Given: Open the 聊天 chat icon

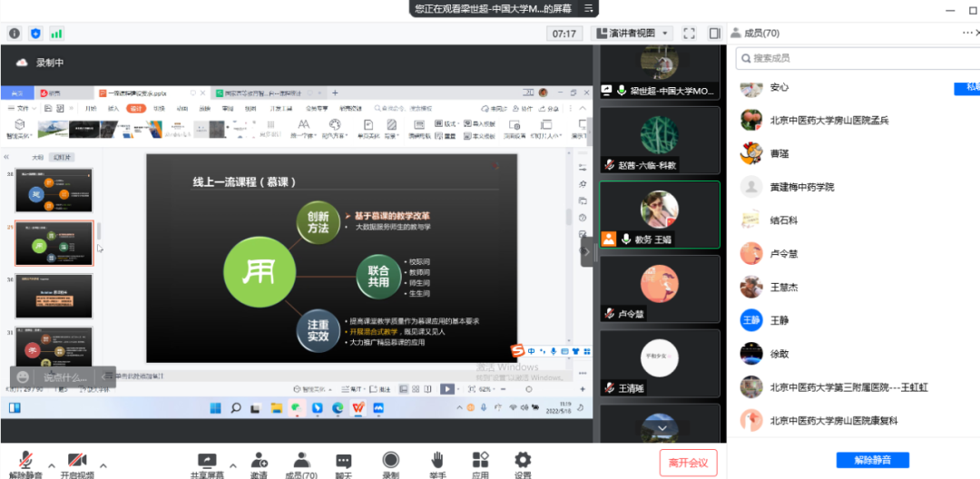Looking at the screenshot, I should tap(343, 460).
